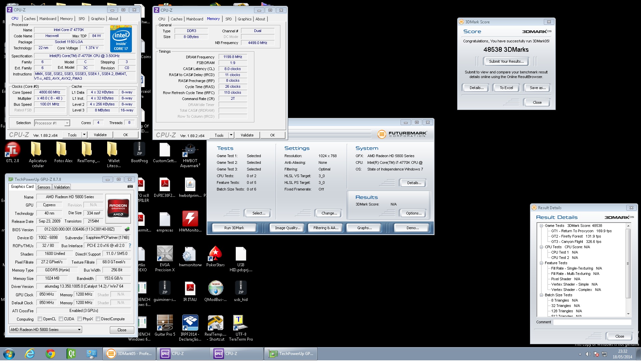Switch to Caches tab in left CPU-Z
Image resolution: width=641 pixels, height=364 pixels.
[29, 19]
